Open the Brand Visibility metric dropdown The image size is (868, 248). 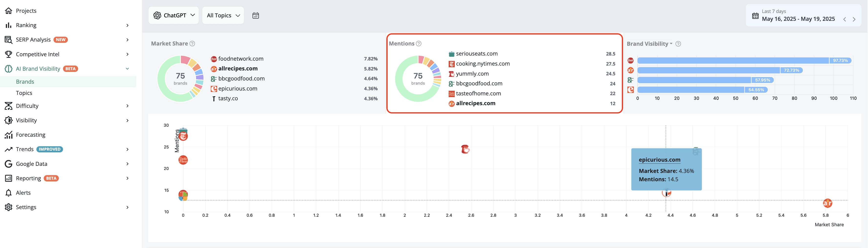(649, 44)
